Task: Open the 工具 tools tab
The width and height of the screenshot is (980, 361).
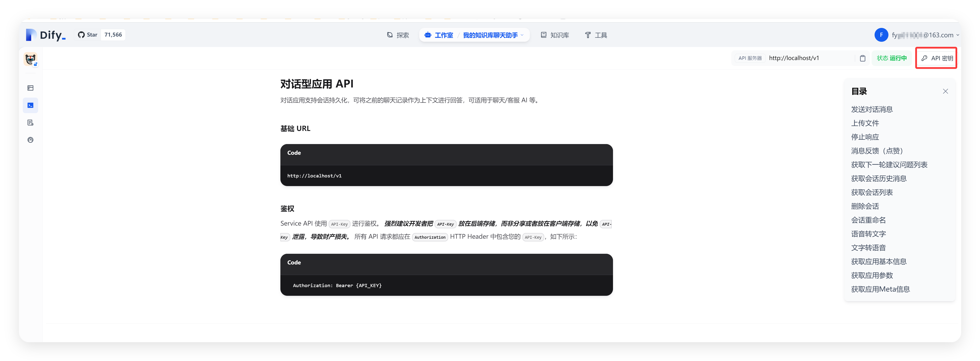Action: coord(596,35)
